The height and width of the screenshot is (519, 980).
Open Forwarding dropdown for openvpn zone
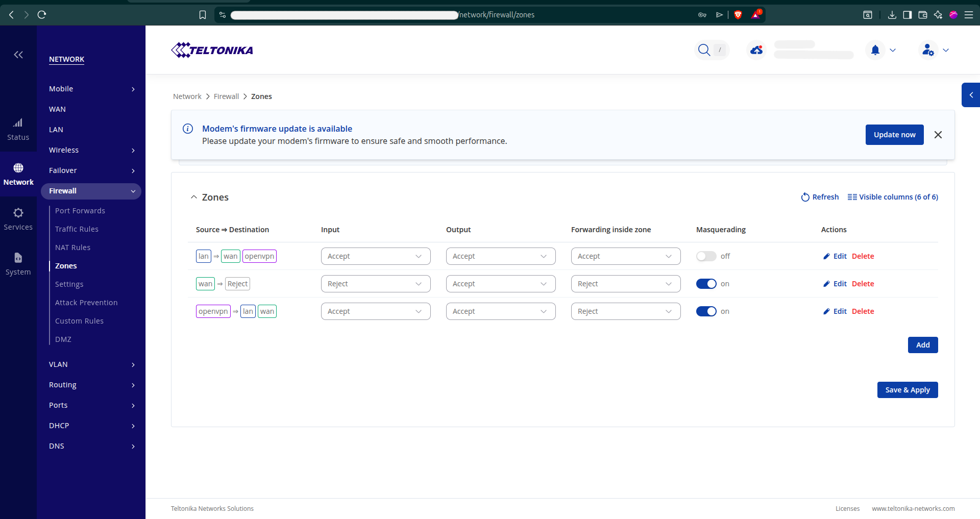625,311
